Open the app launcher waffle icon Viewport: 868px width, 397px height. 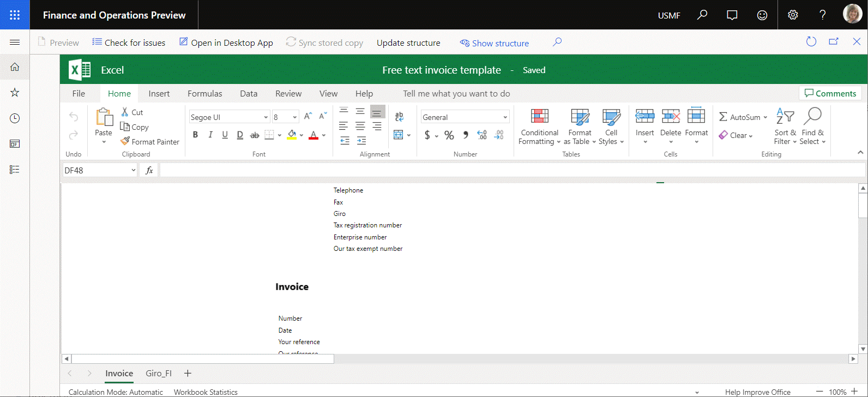coord(15,15)
